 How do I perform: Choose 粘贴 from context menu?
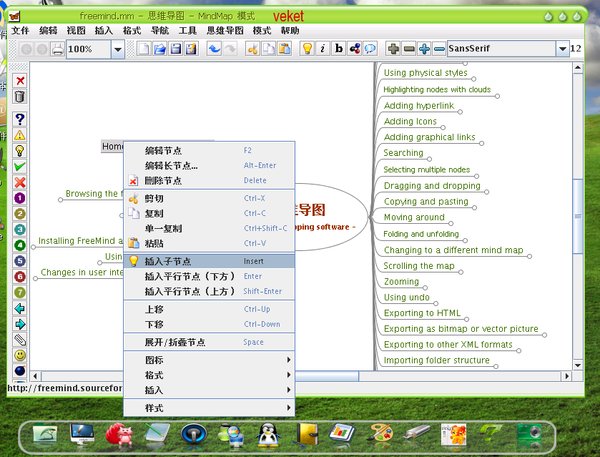[209, 243]
